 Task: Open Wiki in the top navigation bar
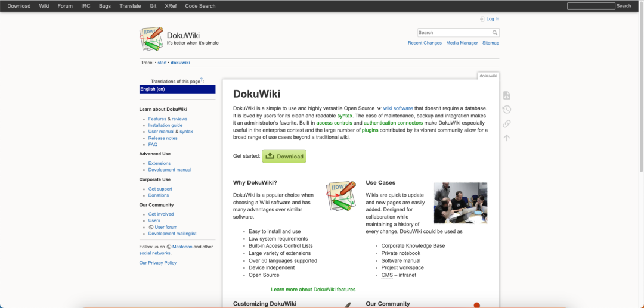pos(44,6)
